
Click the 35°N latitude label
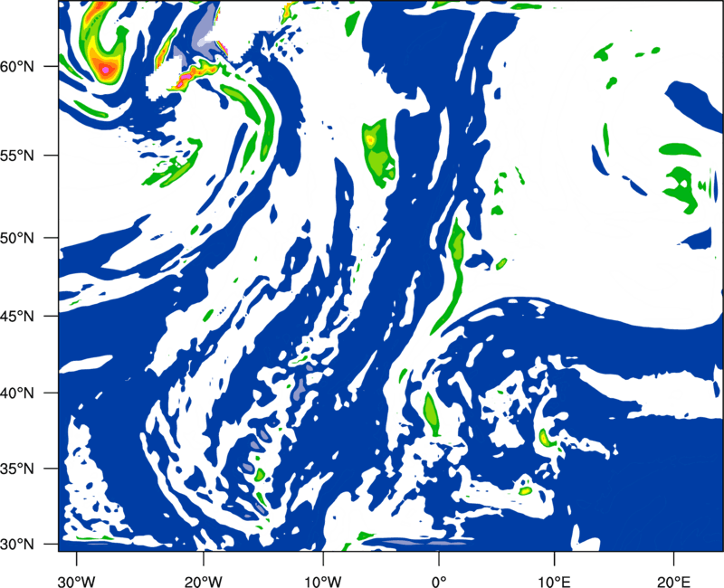(17, 469)
